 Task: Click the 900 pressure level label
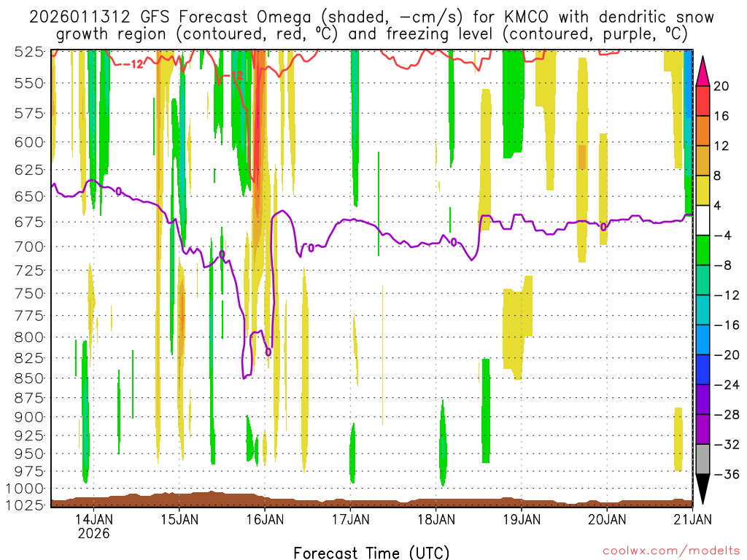click(x=28, y=417)
